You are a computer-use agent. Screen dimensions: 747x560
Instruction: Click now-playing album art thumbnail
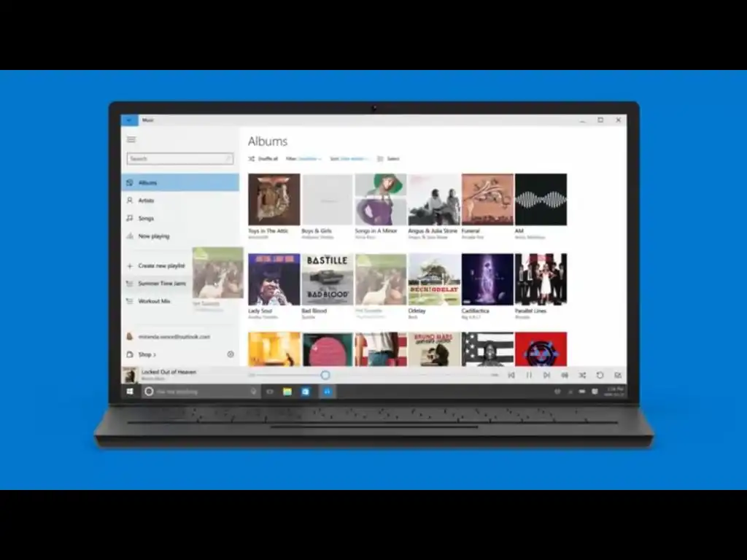[x=130, y=375]
